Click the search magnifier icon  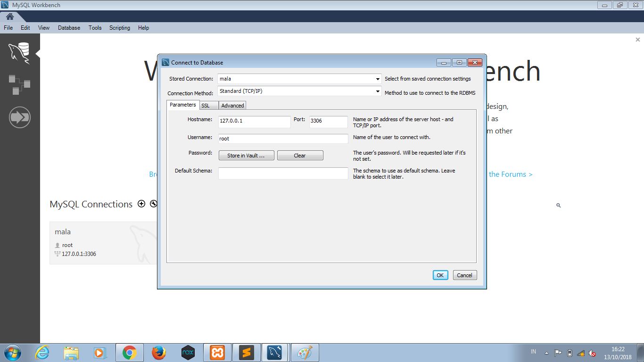[558, 206]
